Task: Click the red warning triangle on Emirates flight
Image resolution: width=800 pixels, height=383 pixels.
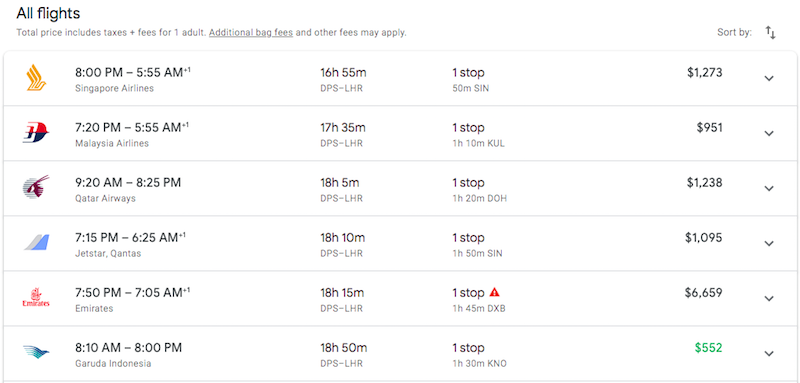Action: click(x=494, y=292)
